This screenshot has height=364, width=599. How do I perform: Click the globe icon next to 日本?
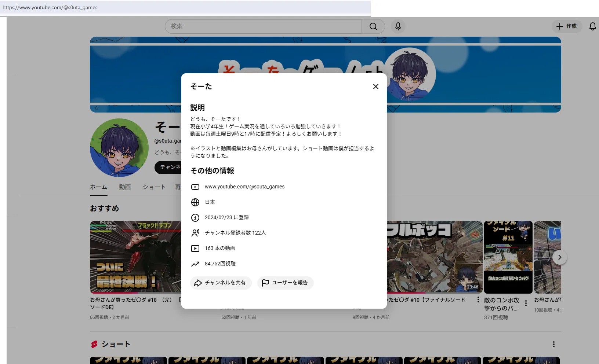click(195, 202)
